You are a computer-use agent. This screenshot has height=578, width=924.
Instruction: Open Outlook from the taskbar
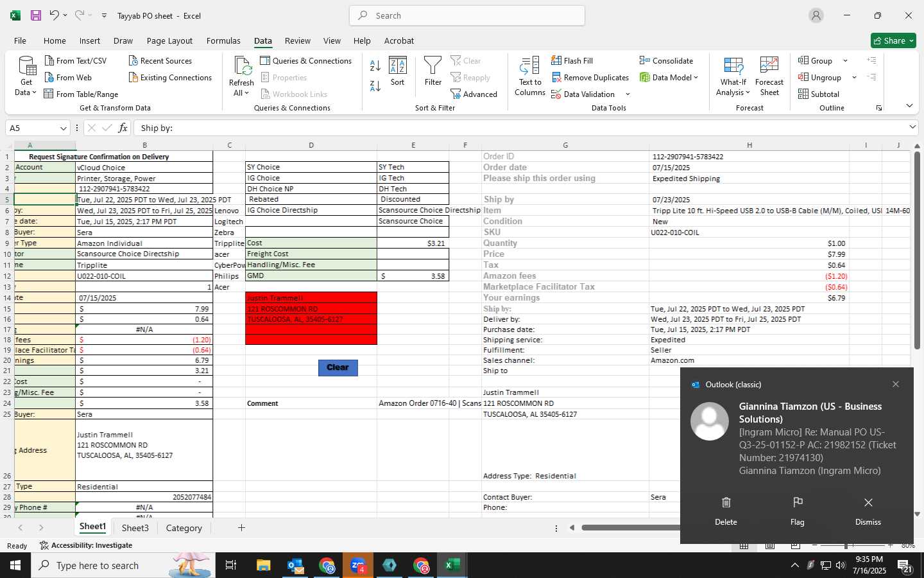(295, 565)
